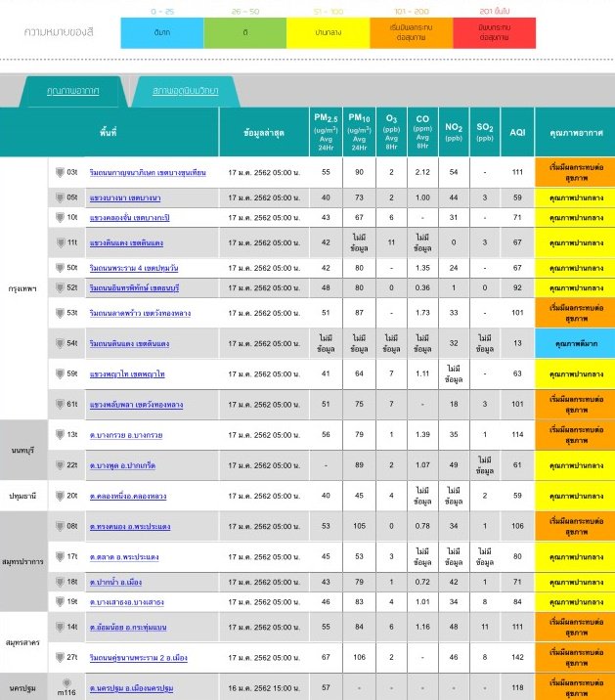Click the marker icon for station 14t
615x700 pixels.
coord(60,627)
